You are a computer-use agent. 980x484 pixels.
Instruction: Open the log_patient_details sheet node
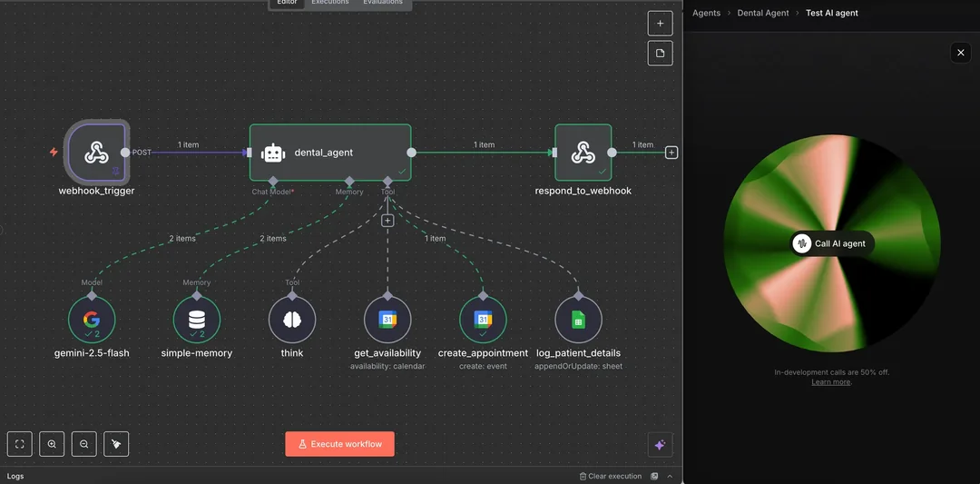[578, 320]
